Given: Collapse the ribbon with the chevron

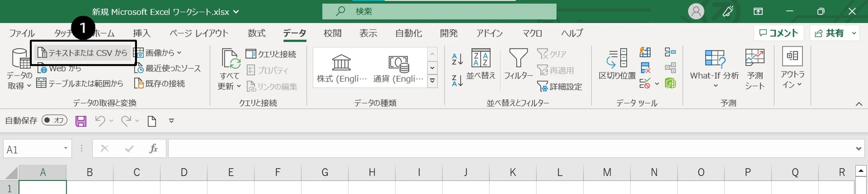Looking at the screenshot, I should pyautogui.click(x=859, y=104).
